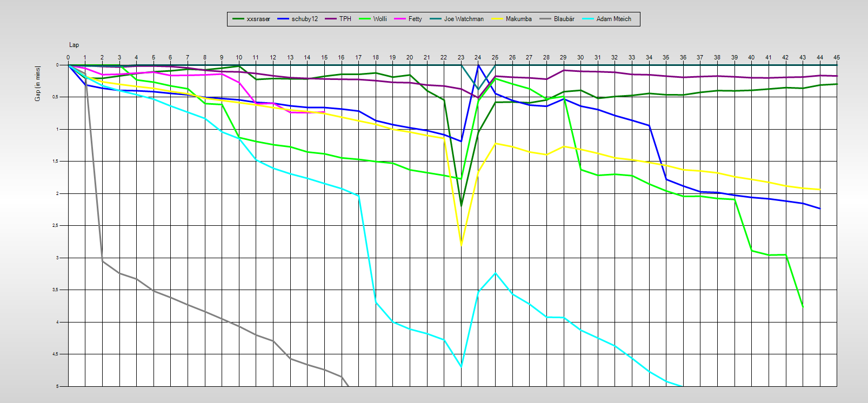Click the gray Blaubär legend line
The width and height of the screenshot is (868, 403).
pyautogui.click(x=545, y=19)
